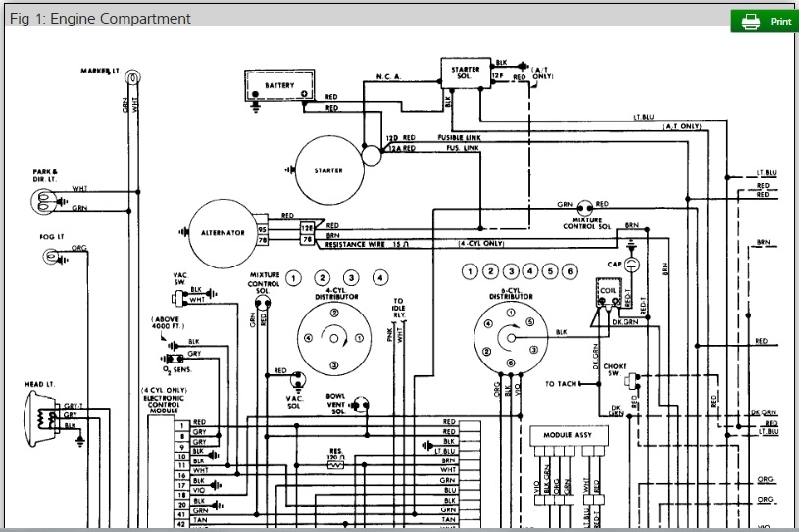Screen dimensions: 799x532
Task: Click the O2 SENS. label
Action: tap(176, 369)
